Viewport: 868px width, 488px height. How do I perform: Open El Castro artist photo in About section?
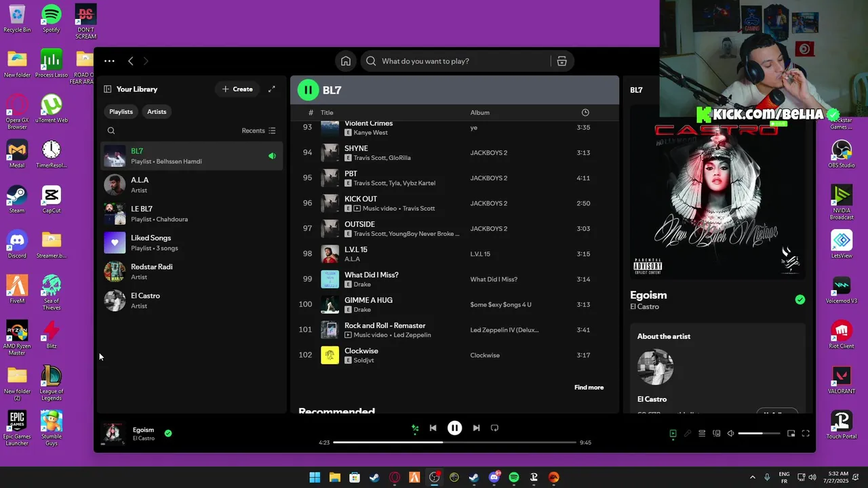pyautogui.click(x=655, y=367)
